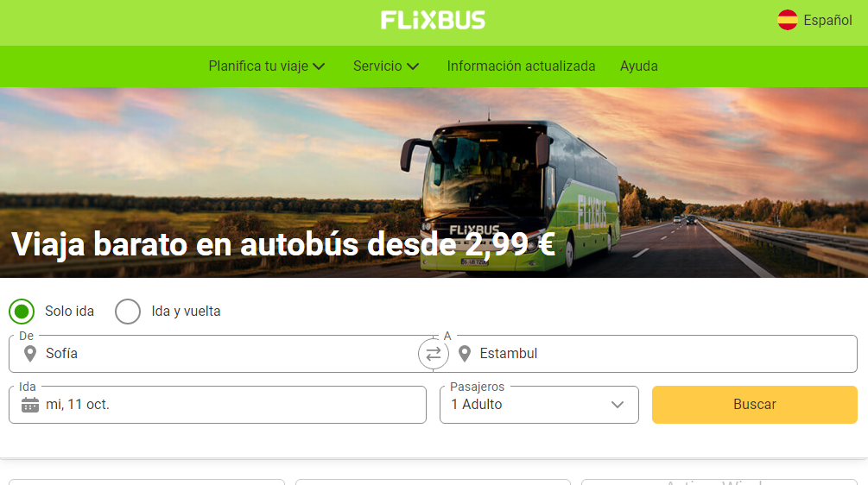Viewport: 868px width, 485px height.
Task: Click the Ida y vuelta label text
Action: [x=186, y=312]
